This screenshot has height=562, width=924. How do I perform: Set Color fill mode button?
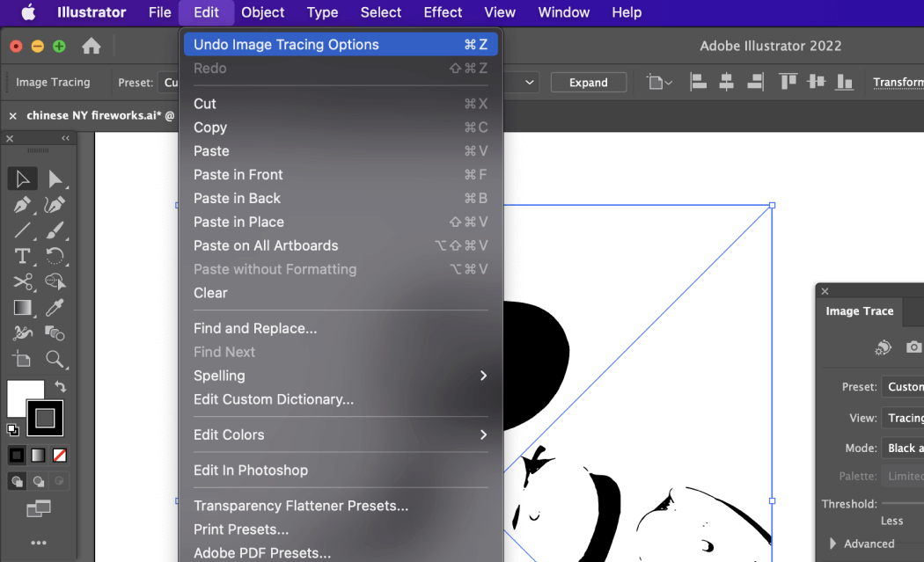[x=17, y=456]
